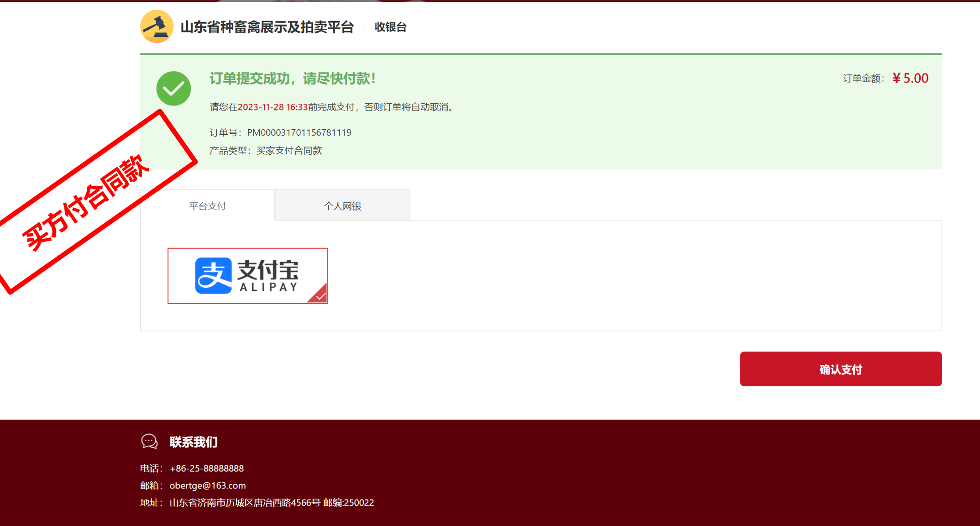Screen dimensions: 980x526
Task: Click the order amount ¥5.00
Action: [910, 78]
